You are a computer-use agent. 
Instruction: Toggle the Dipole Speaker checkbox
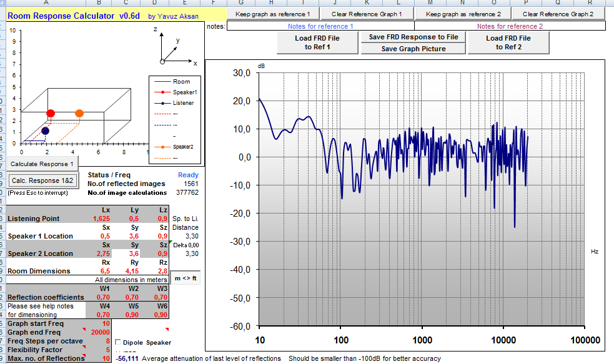coord(119,342)
